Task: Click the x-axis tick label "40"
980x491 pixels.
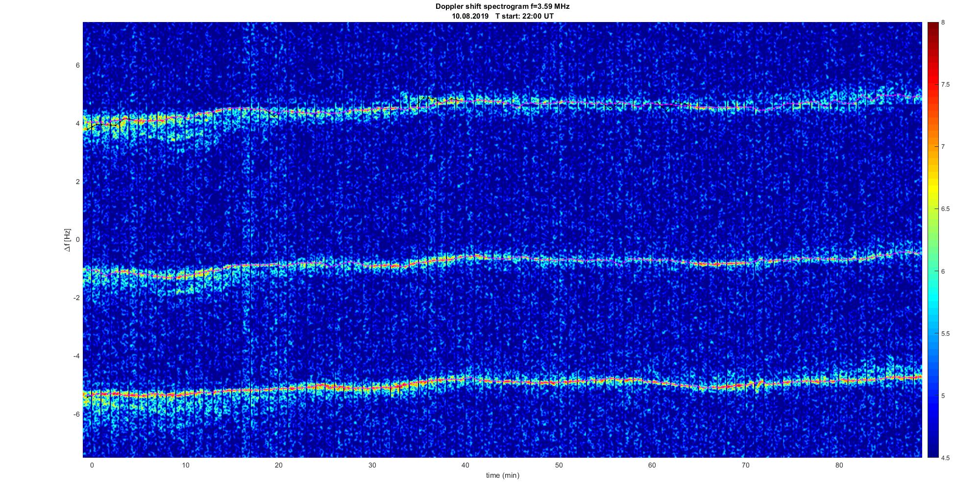Action: [x=465, y=465]
